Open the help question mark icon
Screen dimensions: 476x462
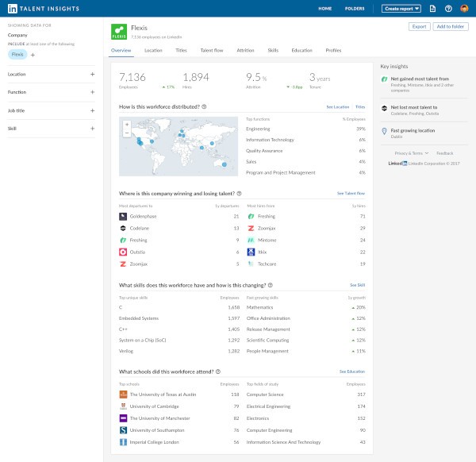(x=448, y=9)
